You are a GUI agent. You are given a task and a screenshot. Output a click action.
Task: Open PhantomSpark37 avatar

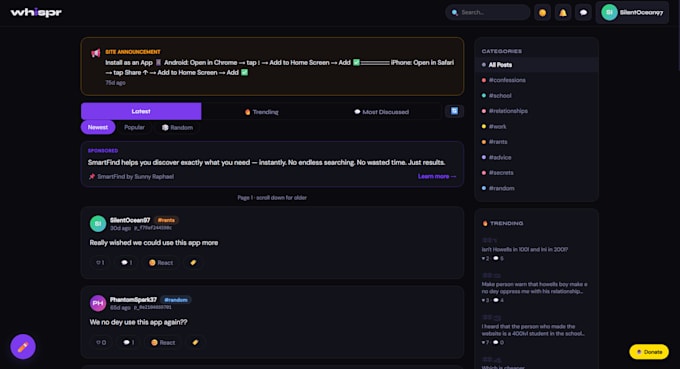tap(98, 303)
